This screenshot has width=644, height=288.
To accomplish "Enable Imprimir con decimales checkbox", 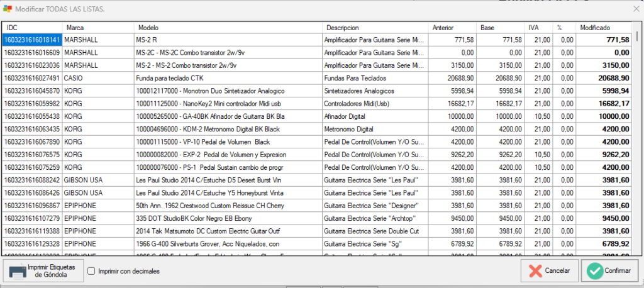I will (x=92, y=271).
